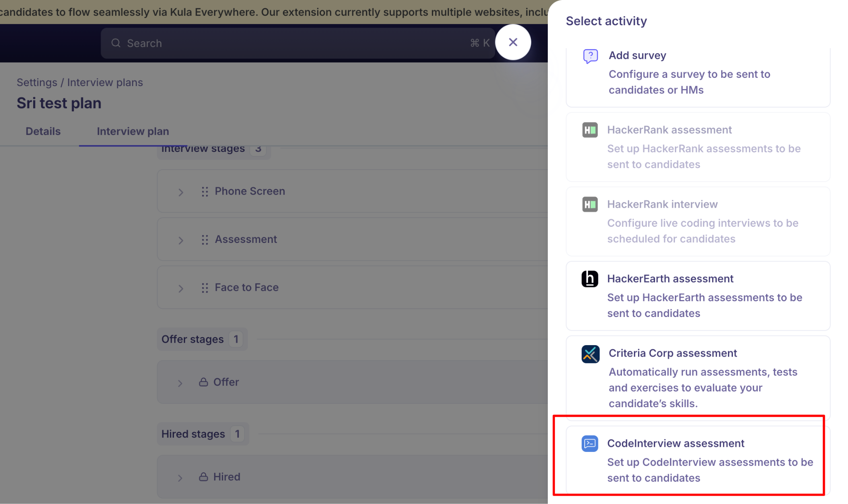
Task: Expand the Assessment stage
Action: (181, 240)
